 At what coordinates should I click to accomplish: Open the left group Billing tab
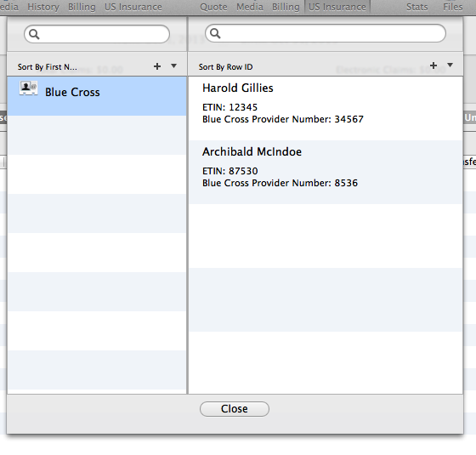tap(82, 7)
